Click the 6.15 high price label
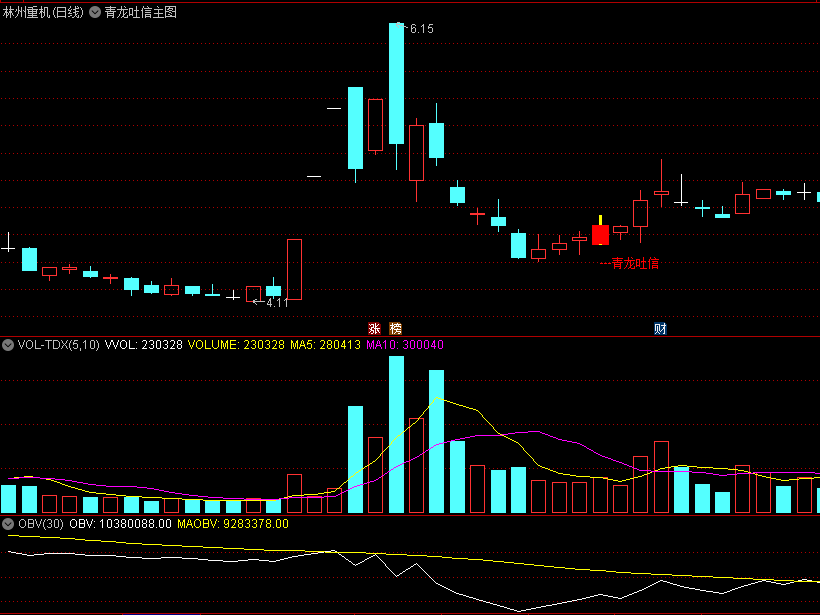Screen dimensions: 820x615 coord(422,29)
